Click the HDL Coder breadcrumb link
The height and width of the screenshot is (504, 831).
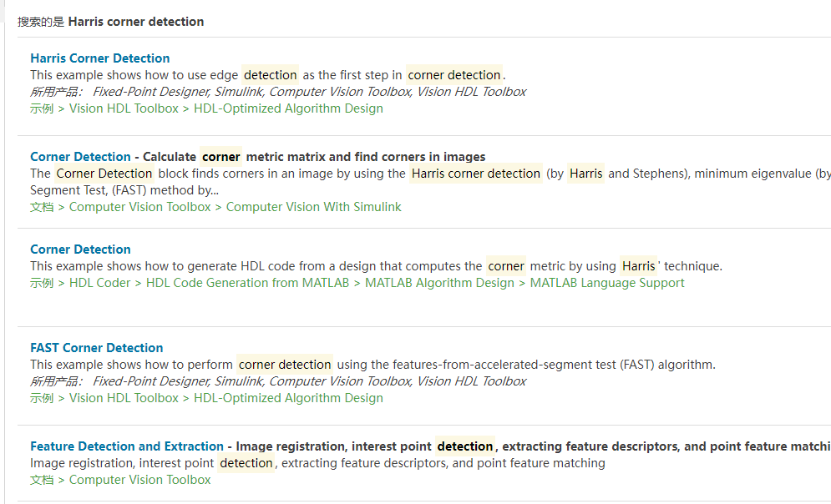click(x=99, y=283)
